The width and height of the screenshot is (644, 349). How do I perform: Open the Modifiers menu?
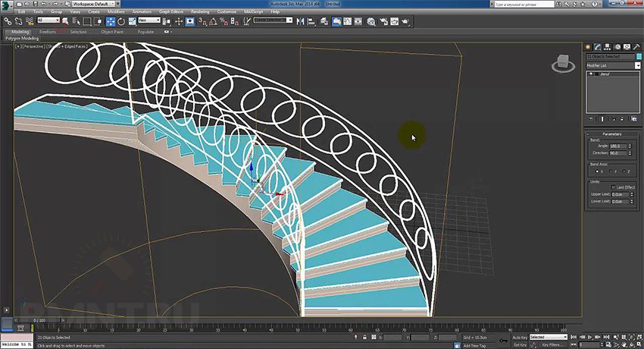116,12
